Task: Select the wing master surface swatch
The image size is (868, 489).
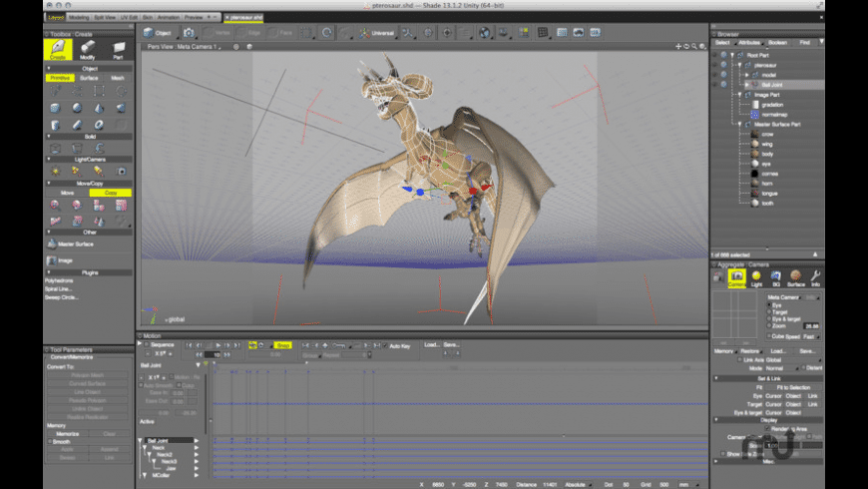Action: [x=756, y=143]
